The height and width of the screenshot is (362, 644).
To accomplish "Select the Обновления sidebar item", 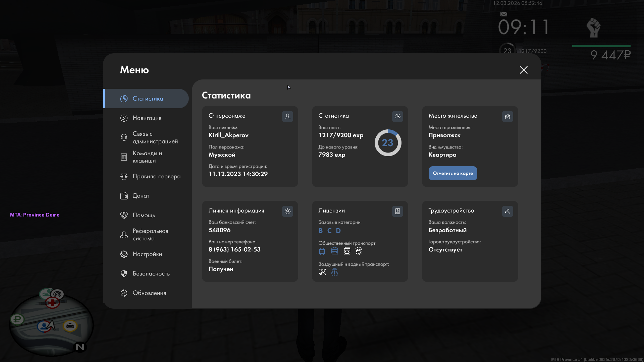I will [149, 293].
